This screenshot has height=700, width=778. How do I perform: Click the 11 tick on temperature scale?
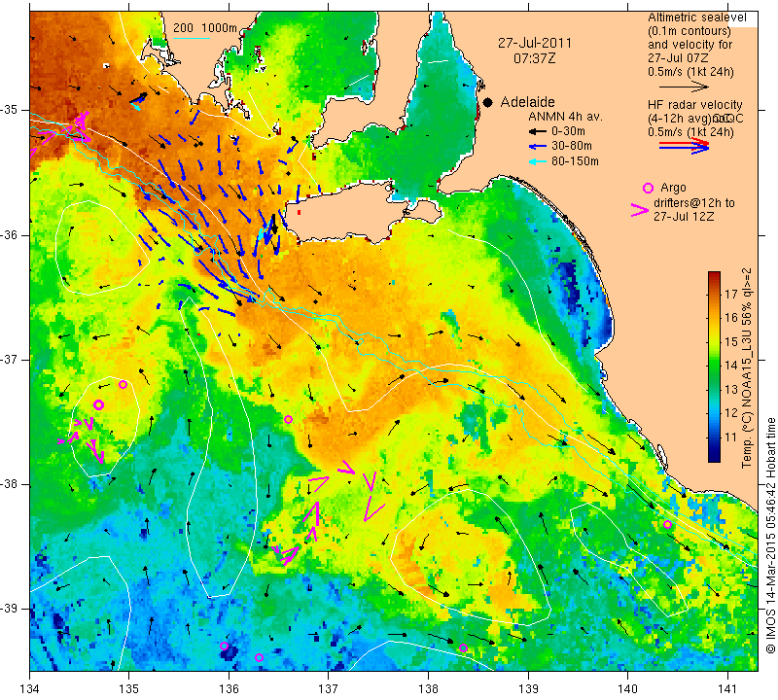(x=731, y=437)
